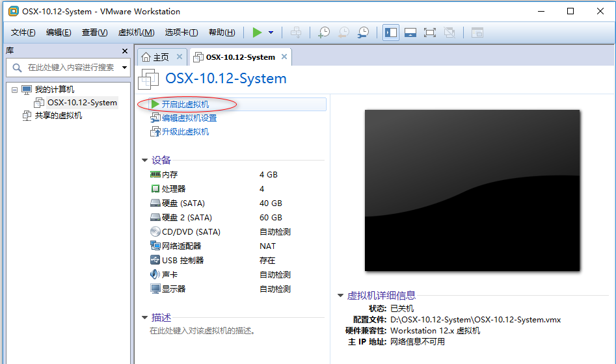Viewport: 616px width, 364px height.
Task: Open the power options dropdown arrow
Action: [271, 32]
